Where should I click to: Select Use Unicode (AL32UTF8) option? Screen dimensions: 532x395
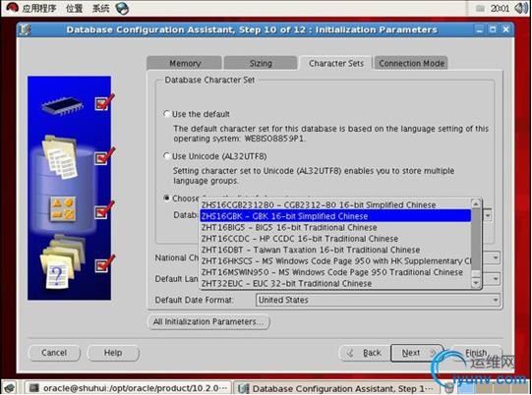(x=166, y=156)
